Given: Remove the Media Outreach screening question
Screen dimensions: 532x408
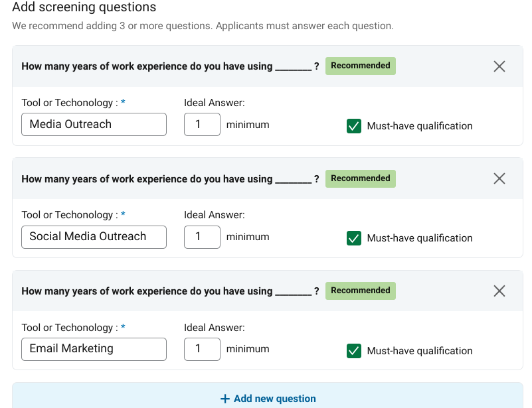Looking at the screenshot, I should pos(499,66).
